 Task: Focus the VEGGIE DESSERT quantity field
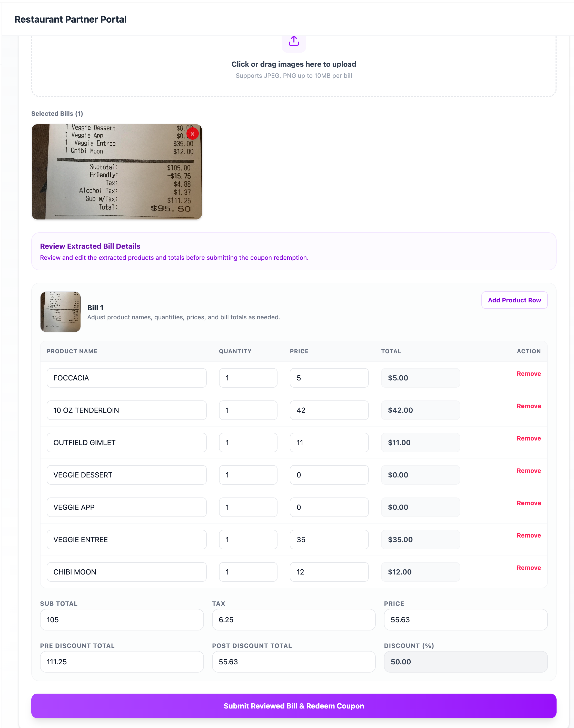[248, 475]
